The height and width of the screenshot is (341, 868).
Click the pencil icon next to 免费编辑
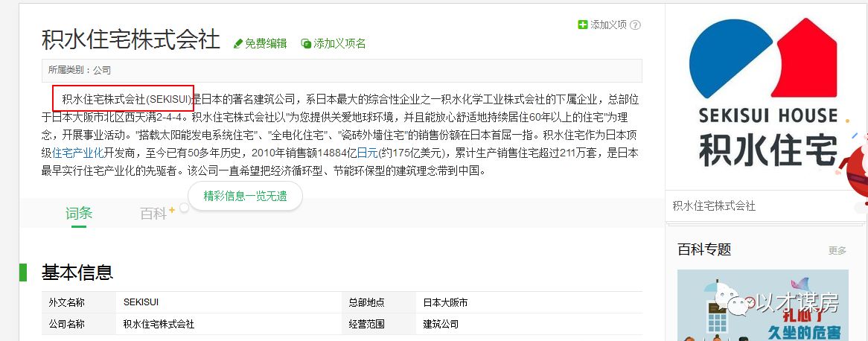point(238,43)
